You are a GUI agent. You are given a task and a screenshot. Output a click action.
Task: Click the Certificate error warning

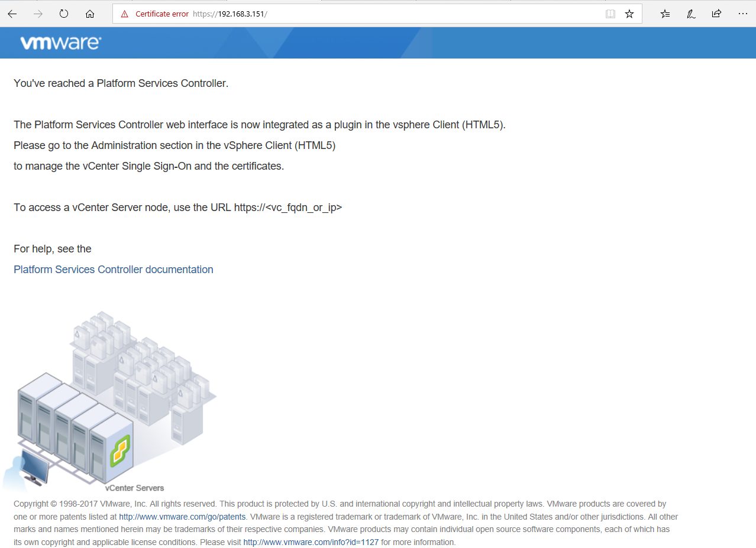[154, 14]
